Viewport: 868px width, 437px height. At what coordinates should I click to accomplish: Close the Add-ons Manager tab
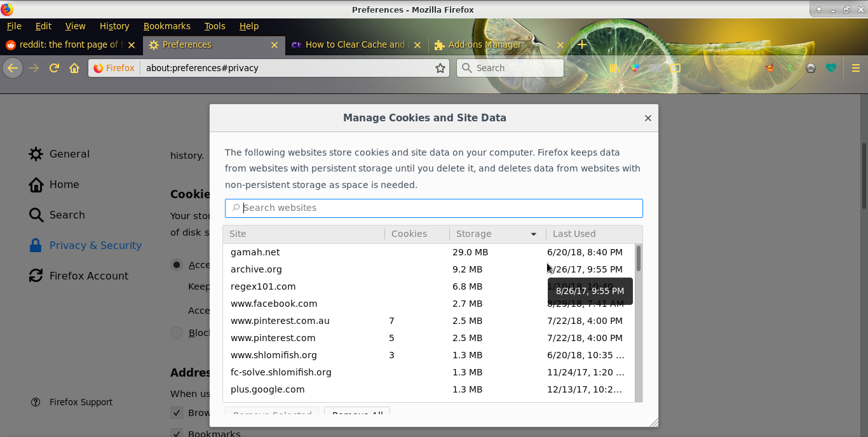(x=560, y=45)
